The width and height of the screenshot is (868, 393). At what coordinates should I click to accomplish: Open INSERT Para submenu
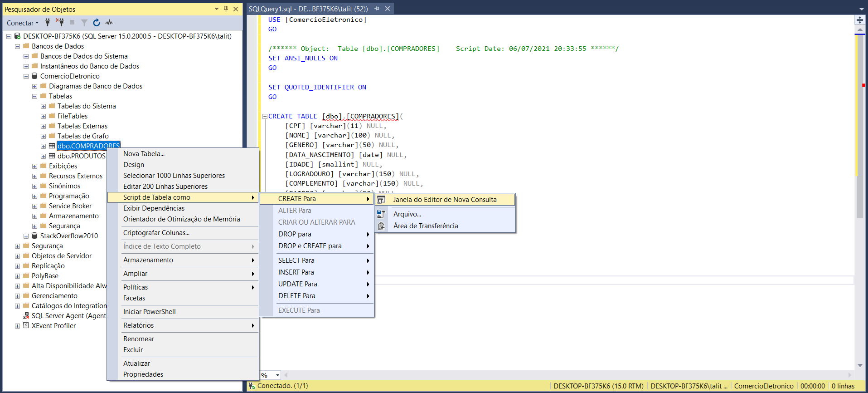click(316, 272)
